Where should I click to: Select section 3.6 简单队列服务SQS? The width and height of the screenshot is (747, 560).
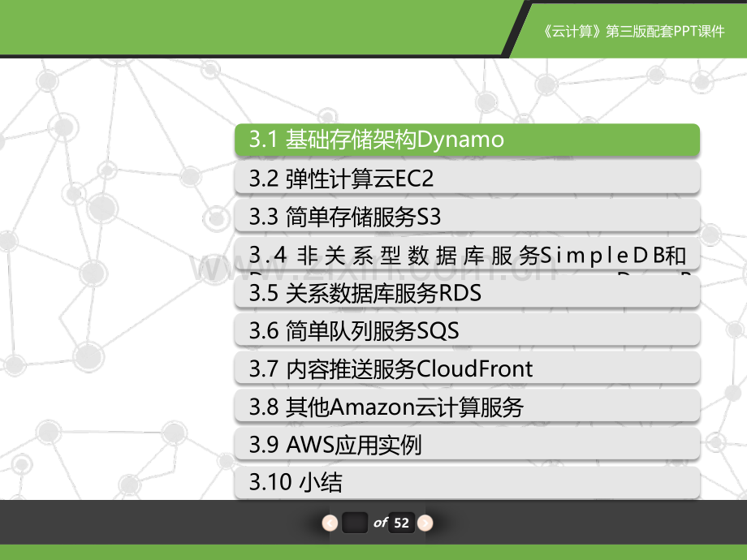click(x=467, y=330)
